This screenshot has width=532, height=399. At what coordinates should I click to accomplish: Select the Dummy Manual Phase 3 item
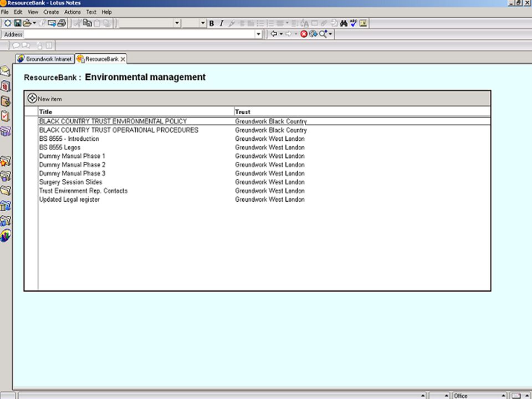point(72,173)
